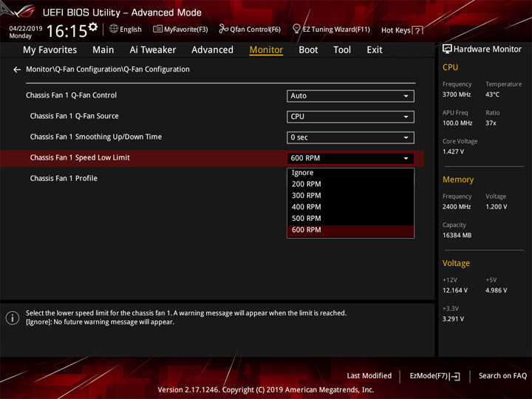
Task: Click the info icon by help text
Action: coord(13,318)
